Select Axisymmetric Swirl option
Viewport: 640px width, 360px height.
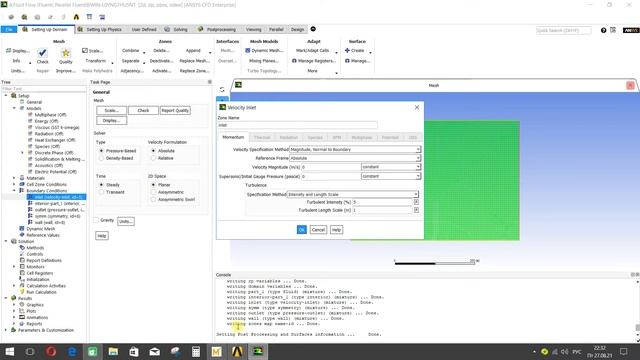[153, 199]
